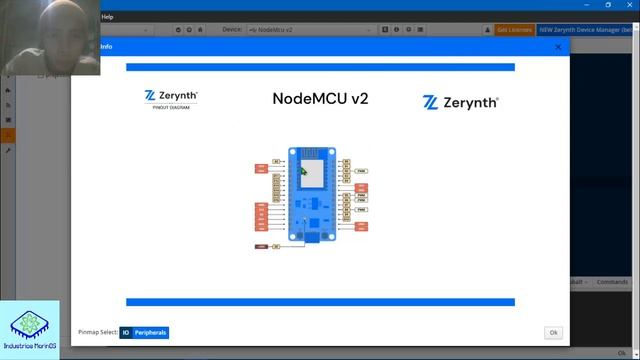640x360 pixels.
Task: Click the files icon in left sidebar
Action: point(8,105)
